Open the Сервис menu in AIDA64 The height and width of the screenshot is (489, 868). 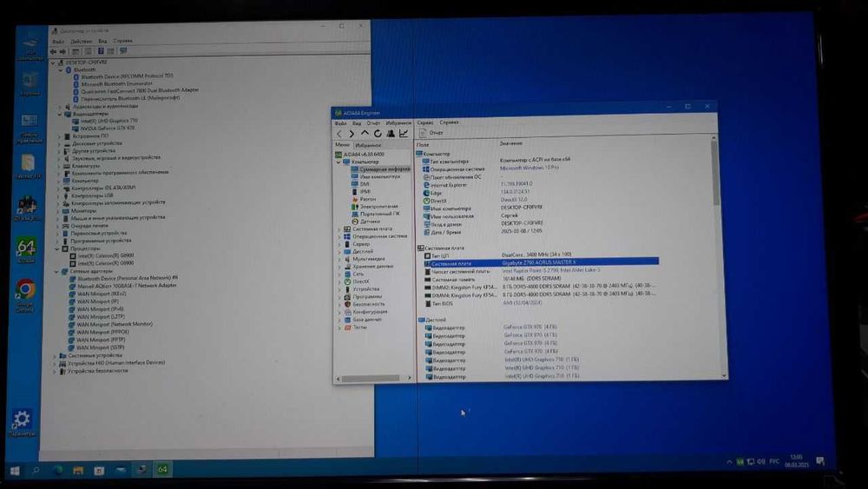point(425,122)
